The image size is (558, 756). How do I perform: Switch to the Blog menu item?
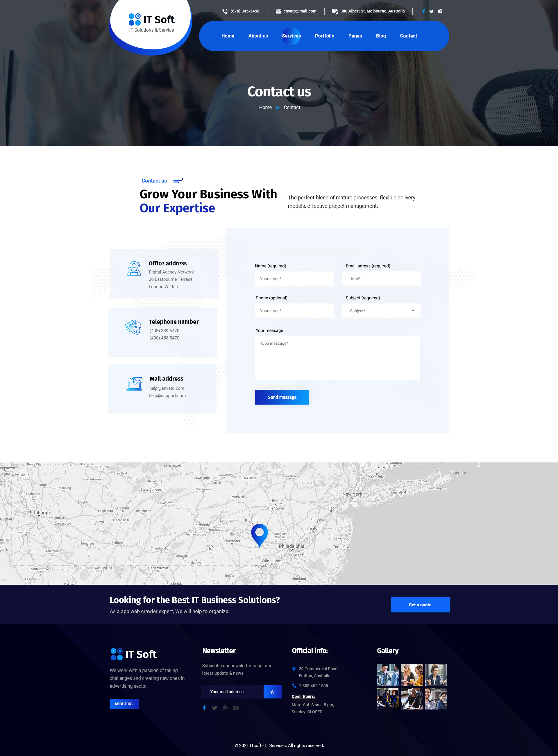point(381,36)
